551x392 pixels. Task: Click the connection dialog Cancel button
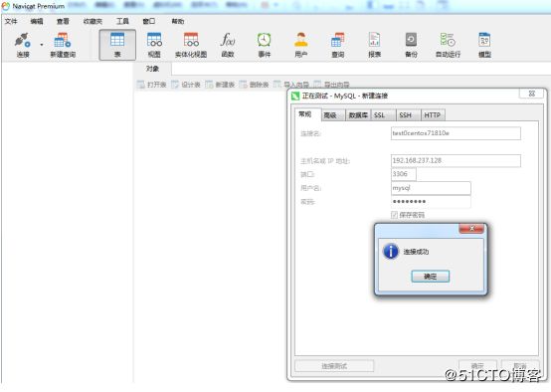tap(520, 366)
